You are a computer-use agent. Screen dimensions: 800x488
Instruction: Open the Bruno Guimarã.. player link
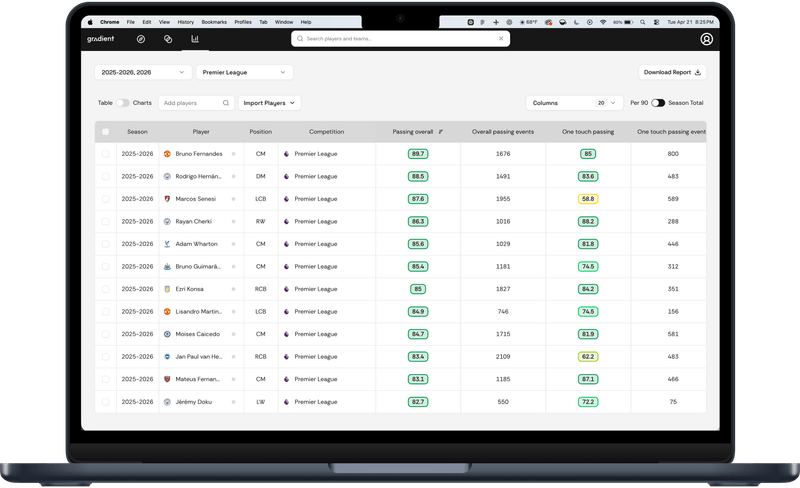[x=198, y=266]
